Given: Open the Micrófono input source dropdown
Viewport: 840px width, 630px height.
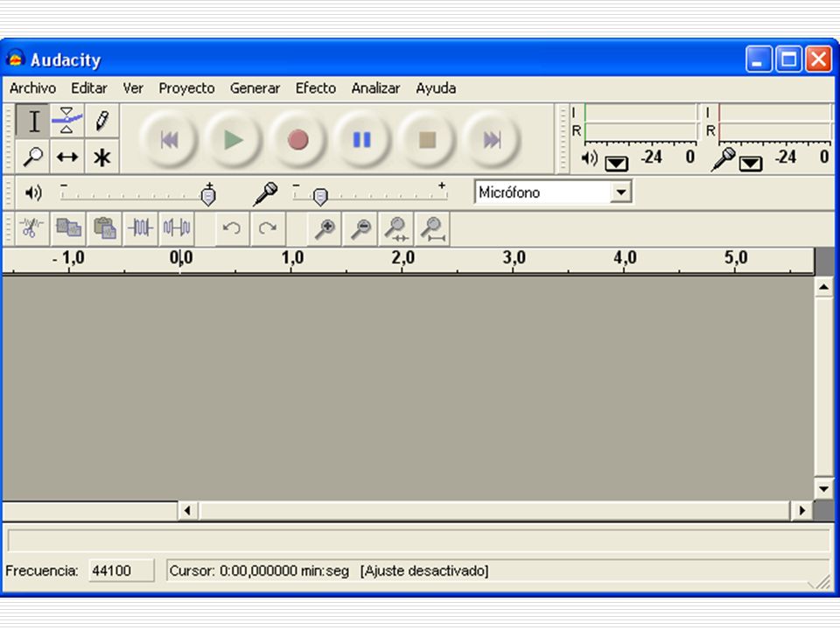Looking at the screenshot, I should coord(621,192).
